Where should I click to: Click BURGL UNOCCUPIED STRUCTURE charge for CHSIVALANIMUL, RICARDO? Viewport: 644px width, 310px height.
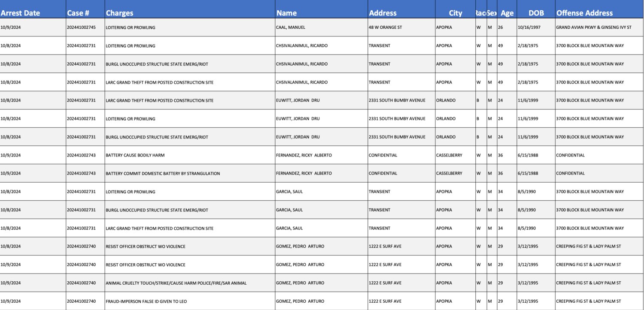click(x=157, y=64)
